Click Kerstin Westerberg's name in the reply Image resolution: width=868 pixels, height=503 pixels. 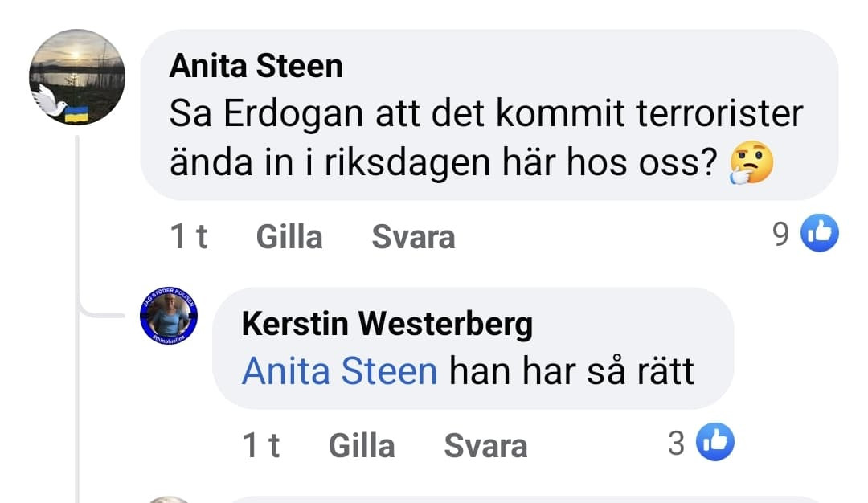tap(387, 324)
